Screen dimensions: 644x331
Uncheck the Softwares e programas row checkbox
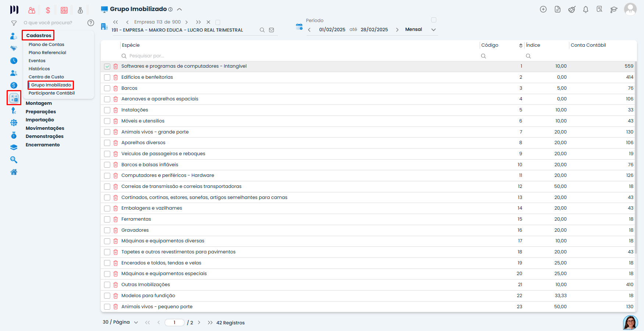coord(107,67)
